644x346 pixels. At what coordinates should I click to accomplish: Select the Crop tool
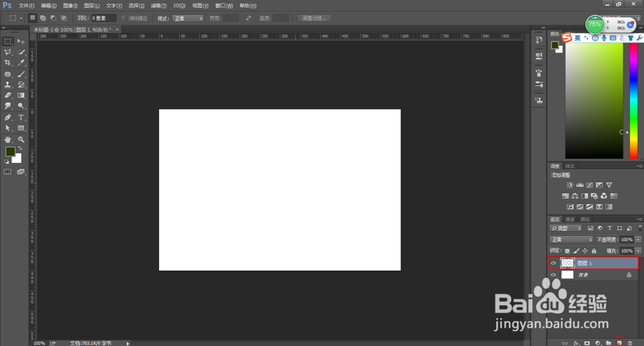pyautogui.click(x=8, y=62)
